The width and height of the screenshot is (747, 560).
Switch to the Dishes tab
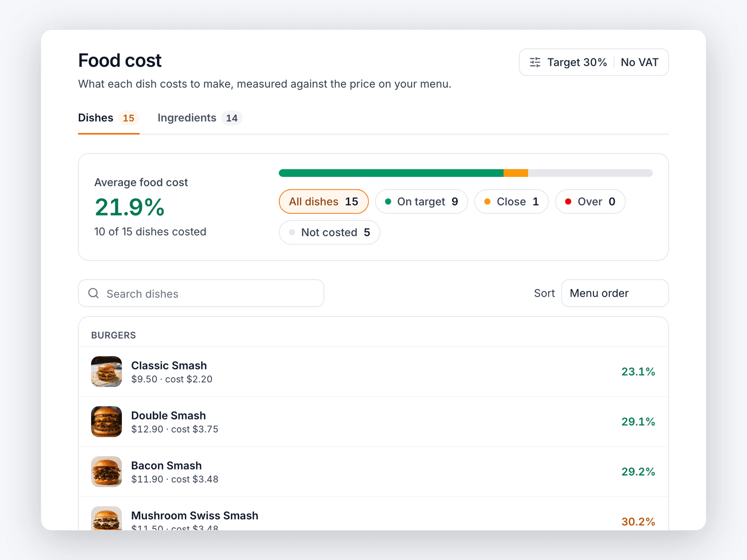[x=108, y=118]
